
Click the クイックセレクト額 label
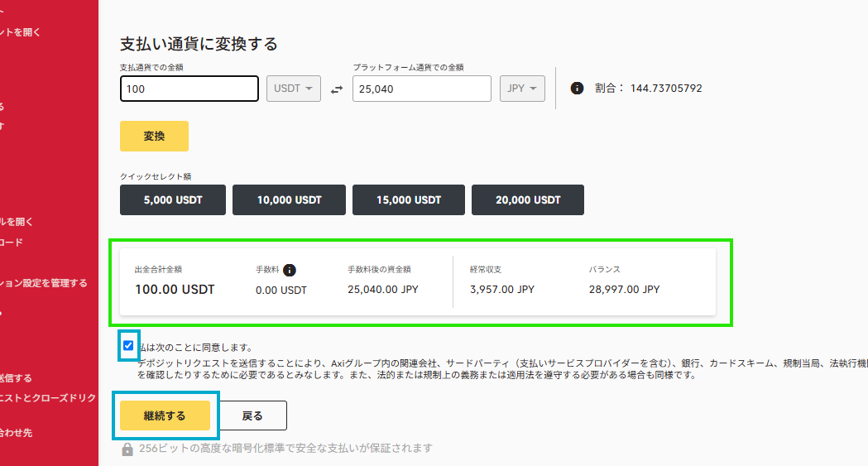click(x=156, y=176)
